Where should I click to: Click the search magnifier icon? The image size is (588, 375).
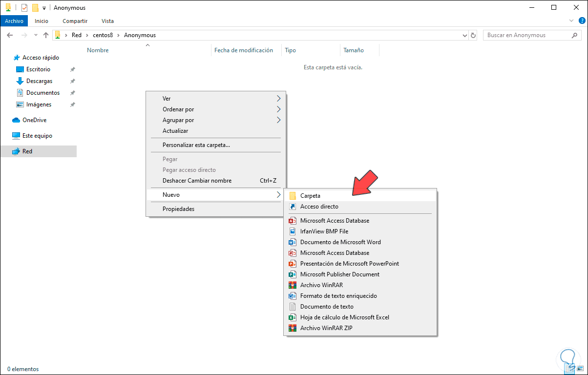[574, 35]
